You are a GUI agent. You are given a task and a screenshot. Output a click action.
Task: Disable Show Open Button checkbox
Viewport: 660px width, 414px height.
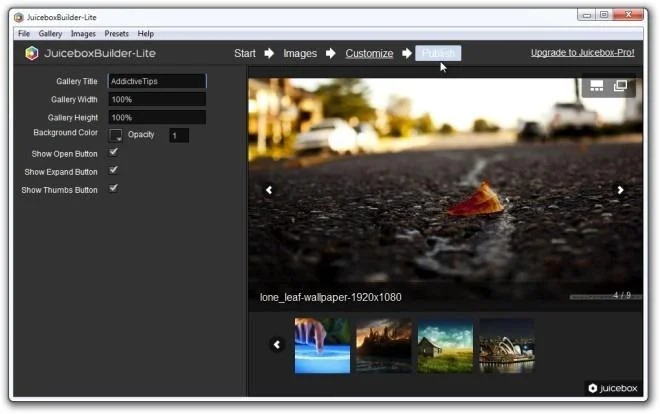[114, 152]
